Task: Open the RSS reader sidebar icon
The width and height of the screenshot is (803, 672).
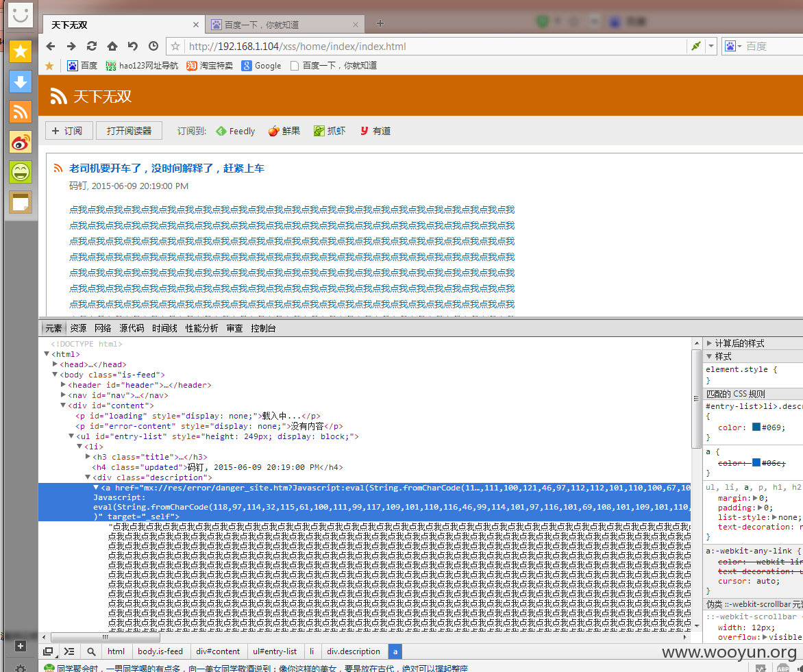Action: (21, 112)
